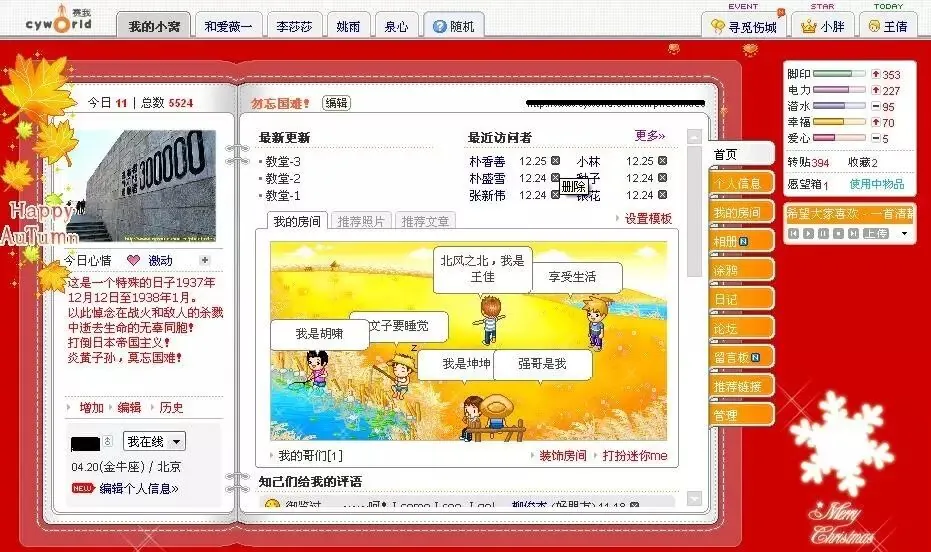Open the EVENT 寻觅伤城 button
The image size is (931, 552).
tap(747, 26)
